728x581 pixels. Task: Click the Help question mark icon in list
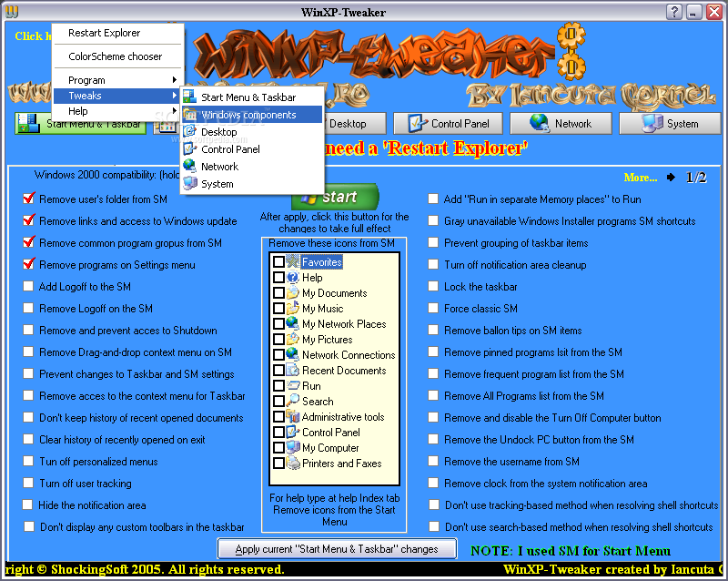coord(292,278)
